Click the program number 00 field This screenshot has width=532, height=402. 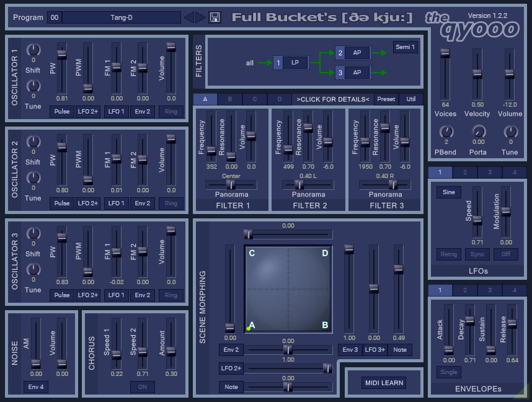(x=55, y=17)
